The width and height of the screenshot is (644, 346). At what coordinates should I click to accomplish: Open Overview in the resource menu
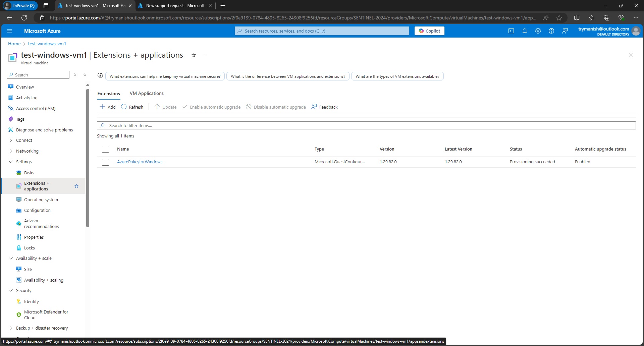25,87
